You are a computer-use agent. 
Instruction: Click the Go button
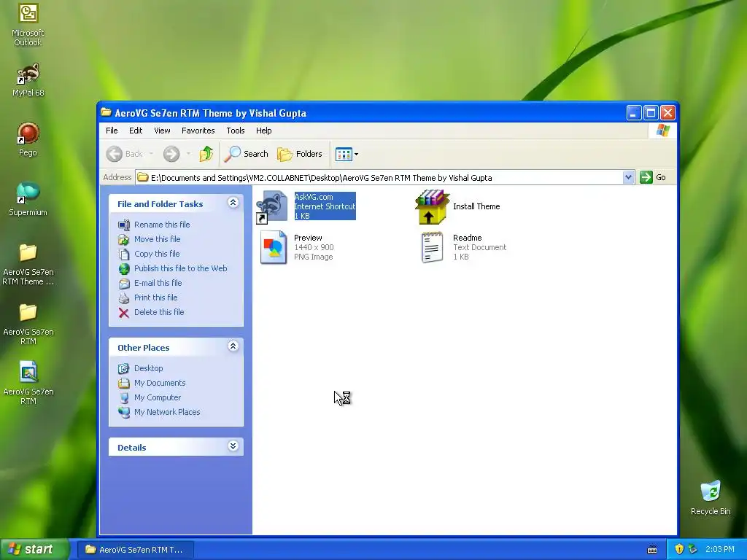[x=654, y=178]
